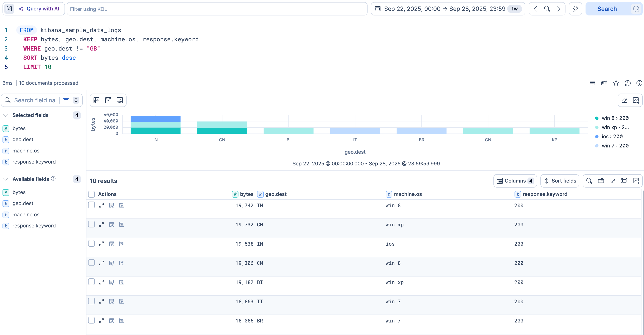Click the win 8 › 200 legend swatch
Image resolution: width=644 pixels, height=335 pixels.
[597, 118]
